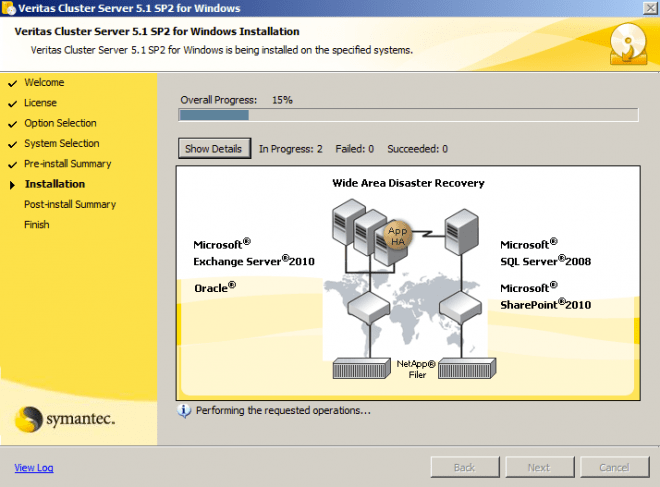Select the Pre-install Summary step
The image size is (660, 487).
pyautogui.click(x=68, y=164)
